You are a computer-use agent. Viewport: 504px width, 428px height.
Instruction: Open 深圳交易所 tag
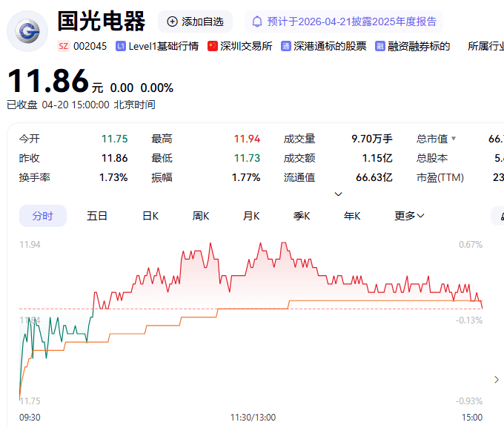point(246,46)
